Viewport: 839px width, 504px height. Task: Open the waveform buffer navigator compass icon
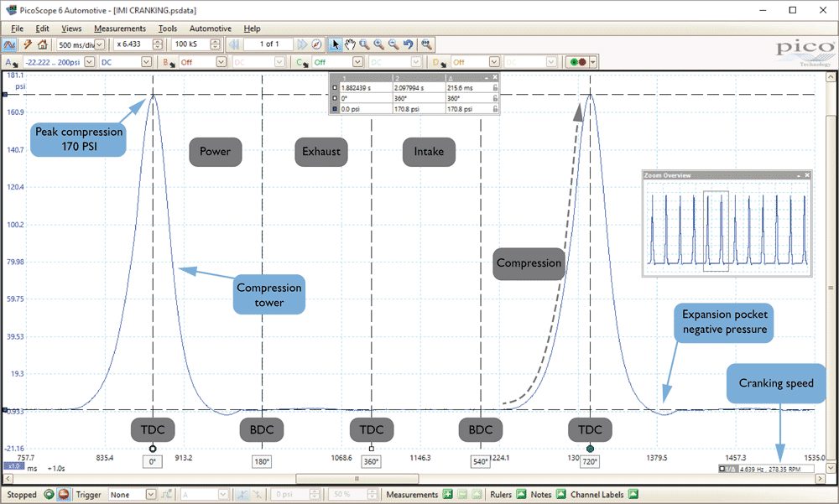[317, 44]
